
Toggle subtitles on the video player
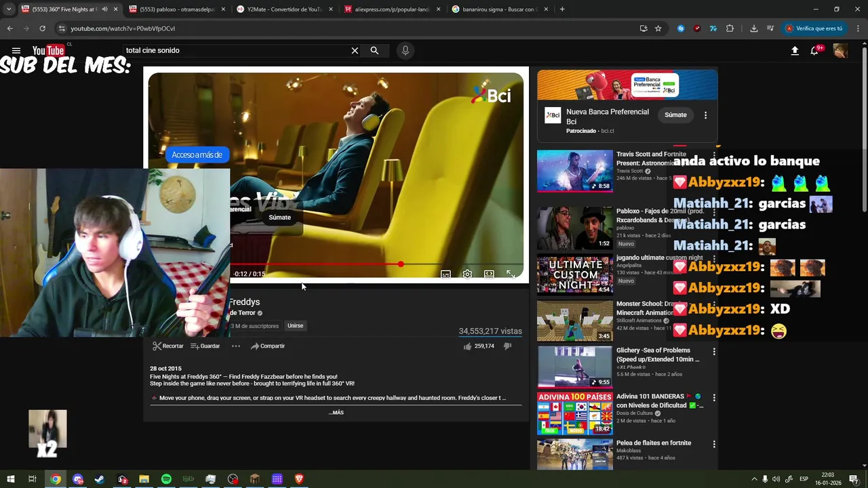click(446, 274)
